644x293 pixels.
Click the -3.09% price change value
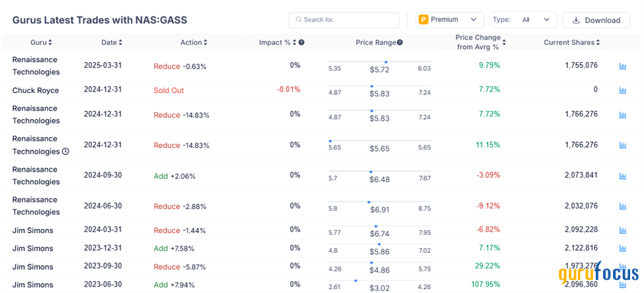[488, 175]
